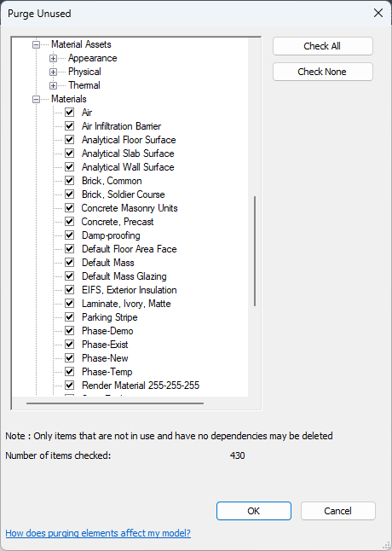Collapse the Materials tree node
The image size is (392, 551).
coord(36,100)
